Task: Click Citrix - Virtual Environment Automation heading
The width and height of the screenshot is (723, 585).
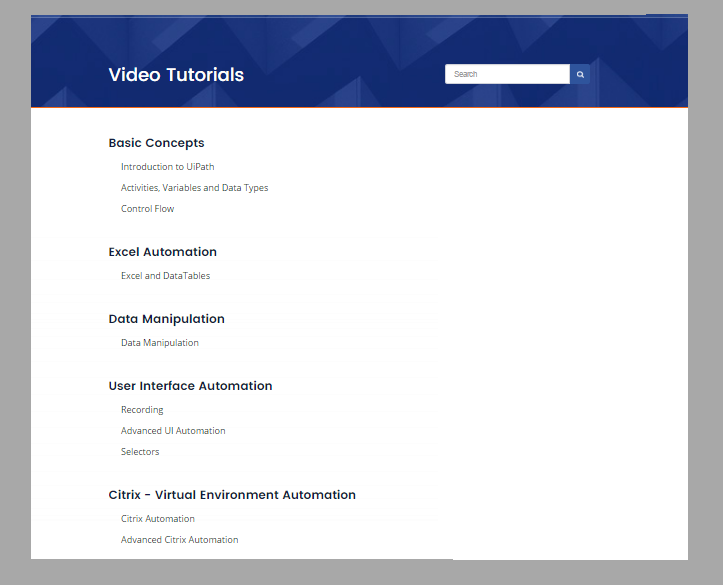Action: click(232, 495)
